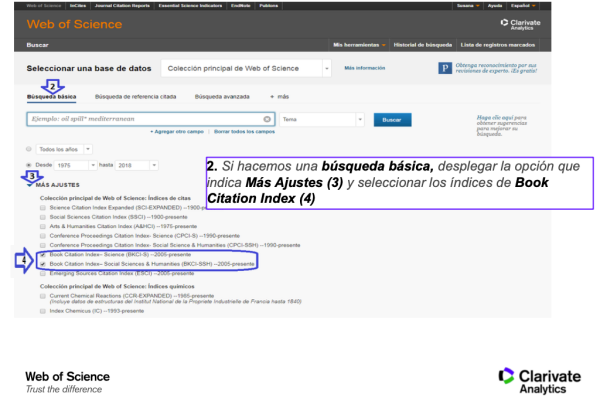Check Social Sciences Citation Index (SSCI)

pyautogui.click(x=42, y=217)
